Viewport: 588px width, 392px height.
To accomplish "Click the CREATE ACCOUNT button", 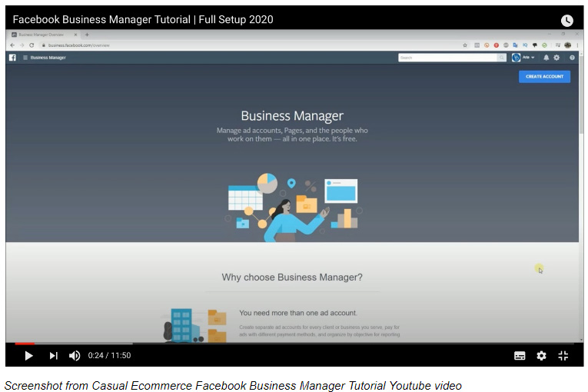I will [544, 77].
